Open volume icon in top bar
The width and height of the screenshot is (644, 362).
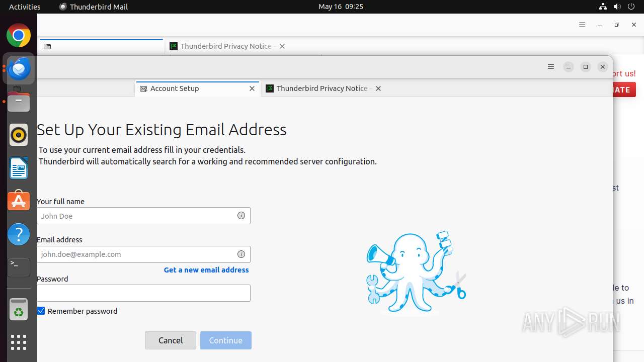617,7
